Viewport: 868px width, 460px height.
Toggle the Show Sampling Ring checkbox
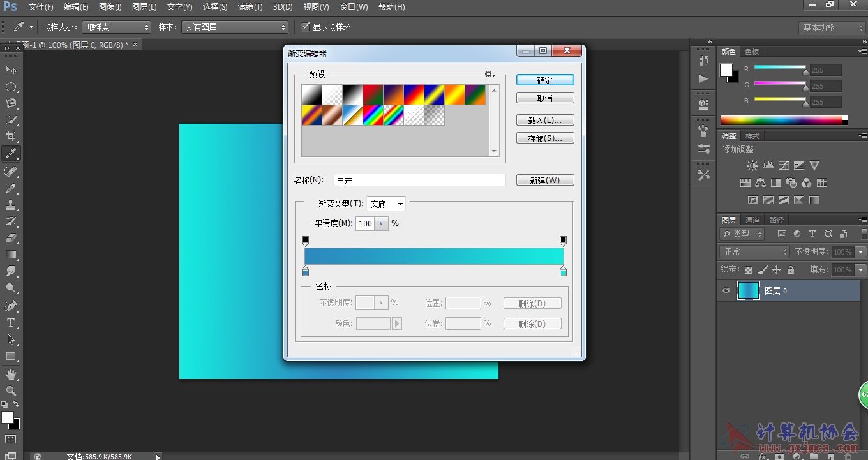tap(306, 27)
